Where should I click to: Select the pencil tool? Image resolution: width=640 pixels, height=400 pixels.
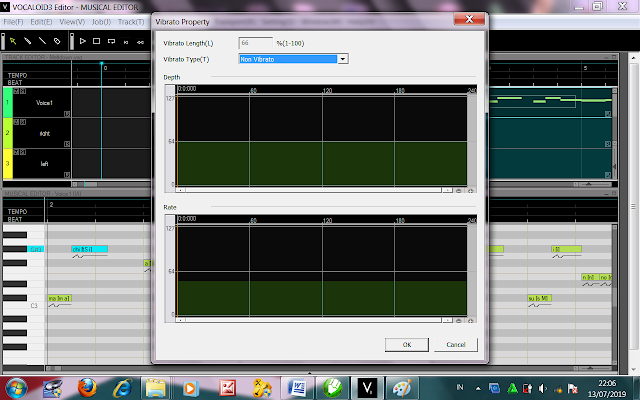point(28,41)
